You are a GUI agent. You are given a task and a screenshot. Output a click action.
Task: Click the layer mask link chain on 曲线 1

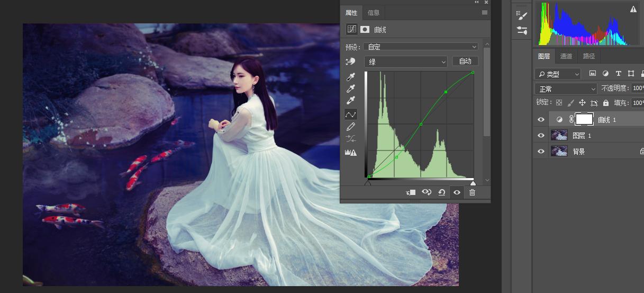tap(571, 120)
